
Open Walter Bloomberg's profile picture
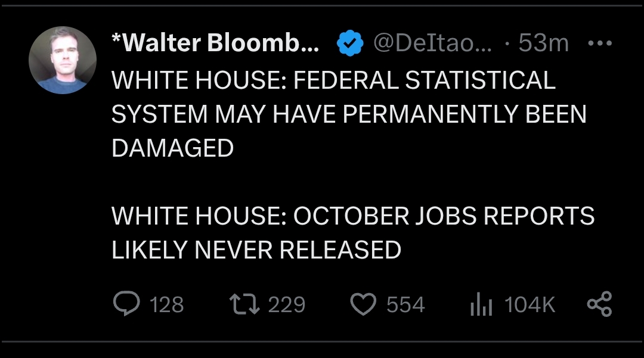[x=63, y=60]
